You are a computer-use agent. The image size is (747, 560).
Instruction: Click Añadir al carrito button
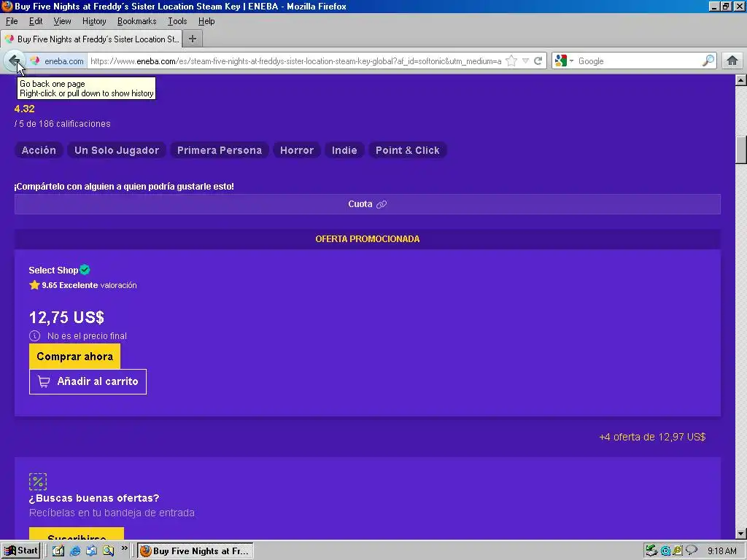tap(88, 381)
